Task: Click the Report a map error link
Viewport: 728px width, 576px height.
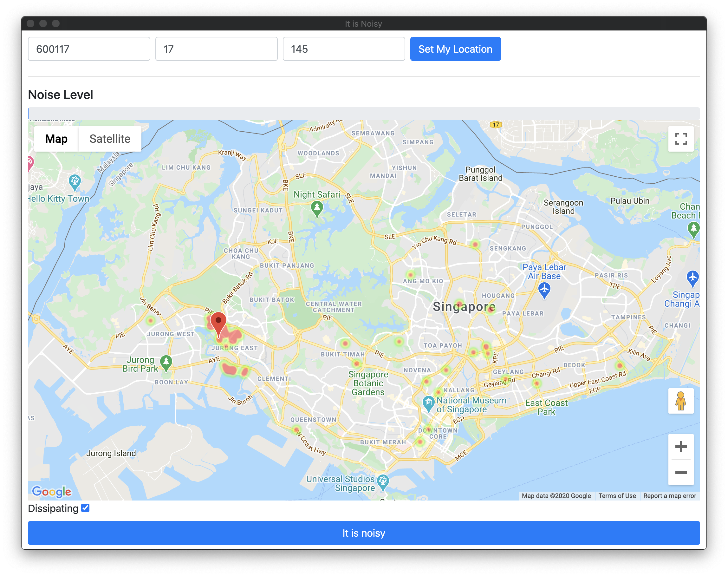Action: pos(669,496)
